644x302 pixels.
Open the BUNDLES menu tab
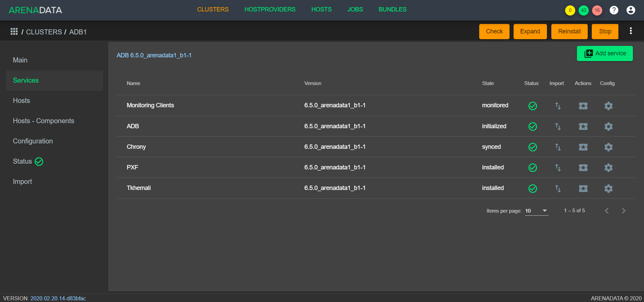tap(392, 9)
